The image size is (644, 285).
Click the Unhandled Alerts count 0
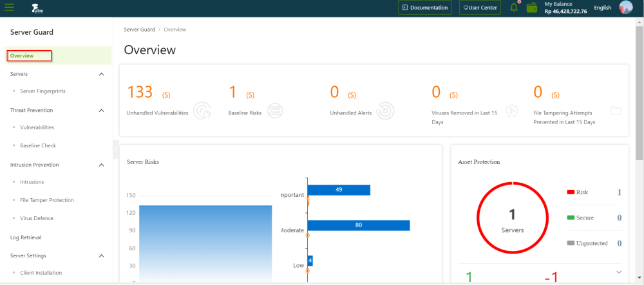pos(335,92)
